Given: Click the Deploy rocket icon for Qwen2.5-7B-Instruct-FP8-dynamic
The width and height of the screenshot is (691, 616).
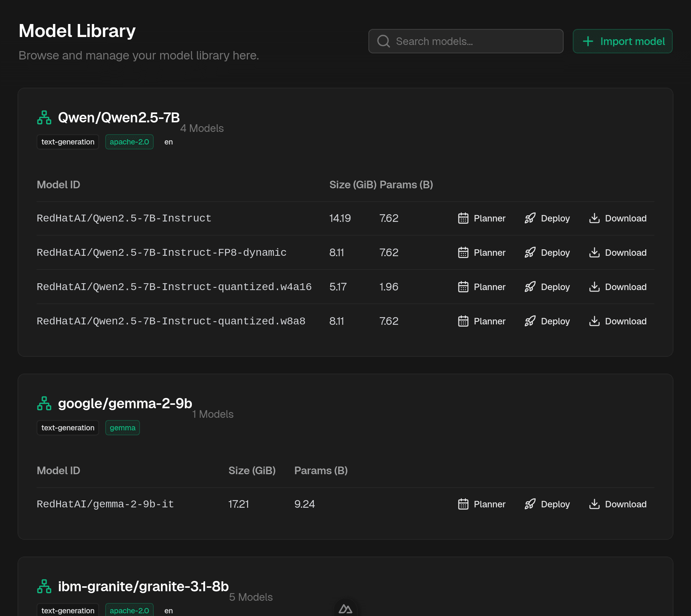Looking at the screenshot, I should pos(530,252).
